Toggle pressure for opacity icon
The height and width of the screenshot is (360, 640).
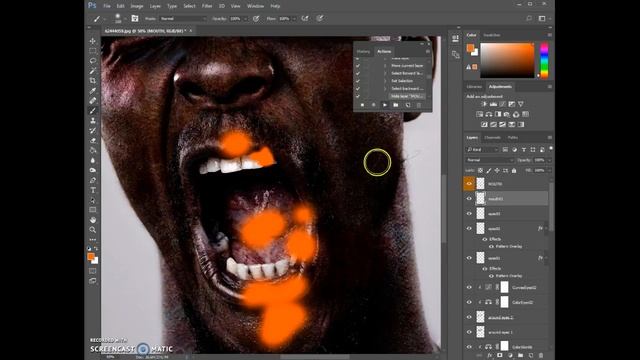pos(256,18)
